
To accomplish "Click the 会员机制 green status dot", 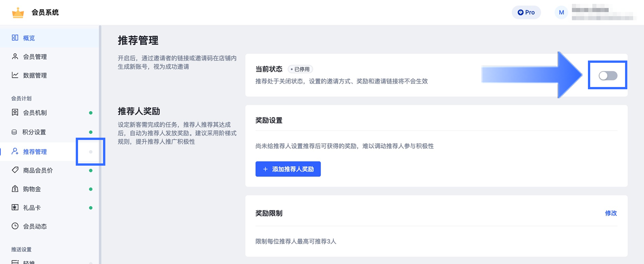I will (91, 113).
